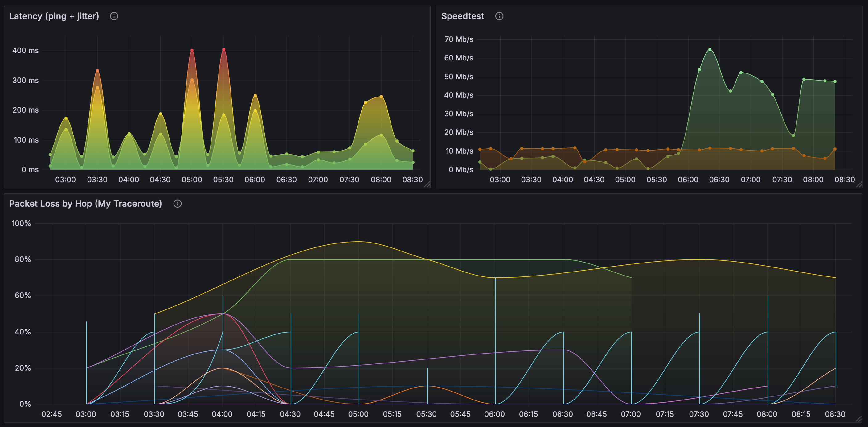Click the info icon on the Latency panel

pyautogui.click(x=113, y=15)
